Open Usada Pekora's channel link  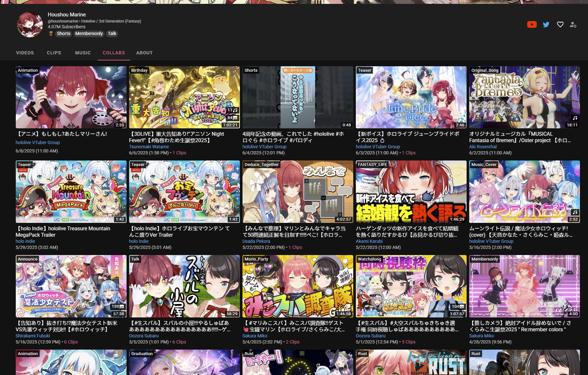click(x=256, y=241)
